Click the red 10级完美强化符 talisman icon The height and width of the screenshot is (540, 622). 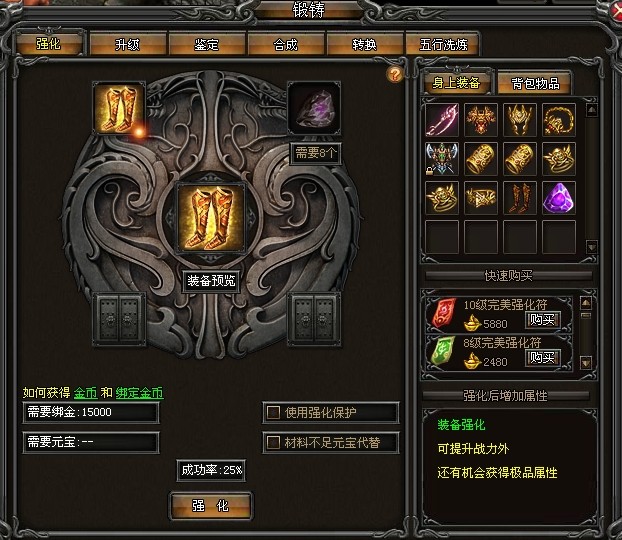tap(443, 314)
